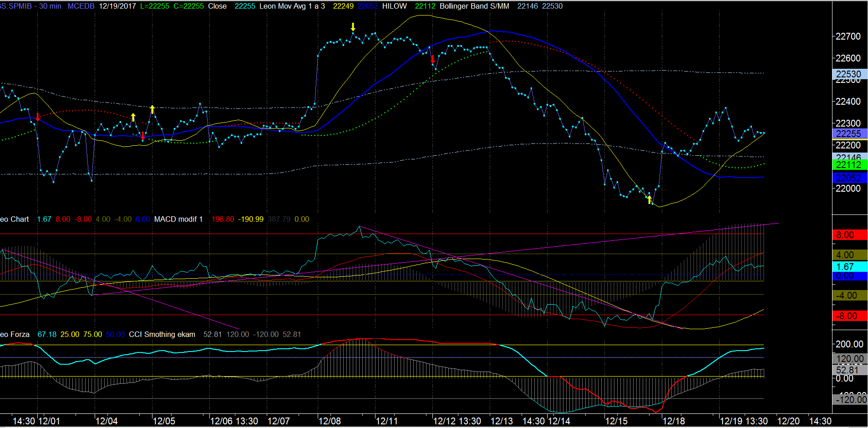Select the yellow 22249 moving average value
This screenshot has height=428, width=868.
pos(343,6)
